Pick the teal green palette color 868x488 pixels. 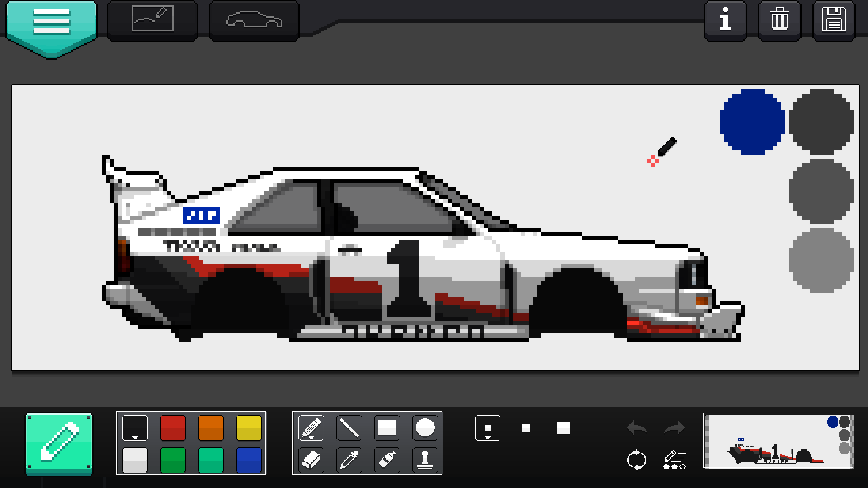(211, 460)
